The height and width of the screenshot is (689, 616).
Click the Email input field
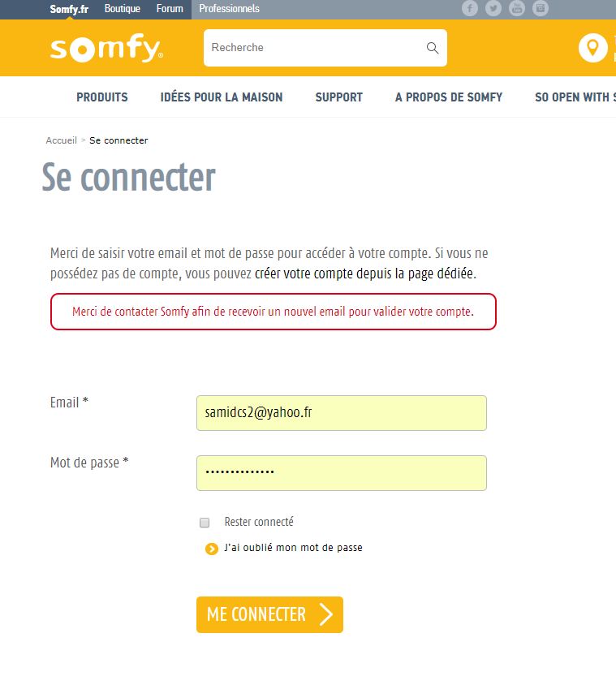(341, 413)
